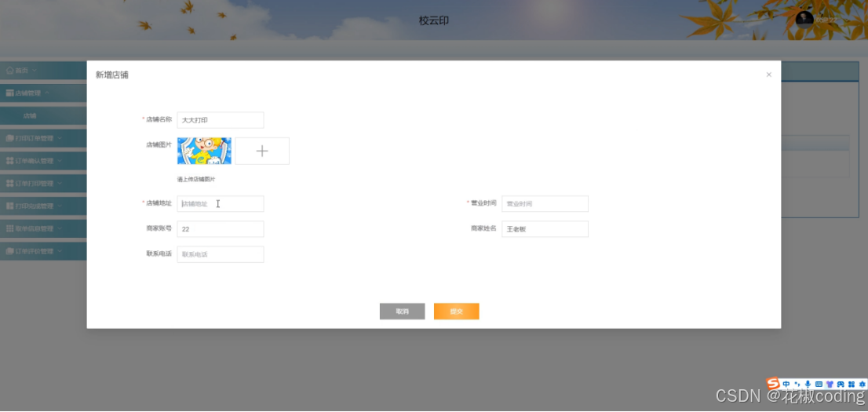Click the 订单评价管理 folder icon
The height and width of the screenshot is (412, 868).
coord(9,251)
